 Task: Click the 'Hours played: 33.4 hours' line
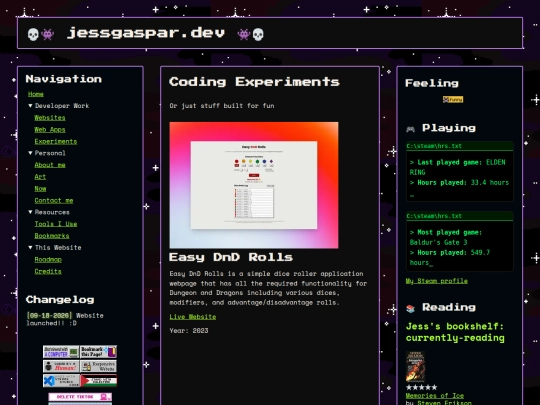pyautogui.click(x=459, y=183)
